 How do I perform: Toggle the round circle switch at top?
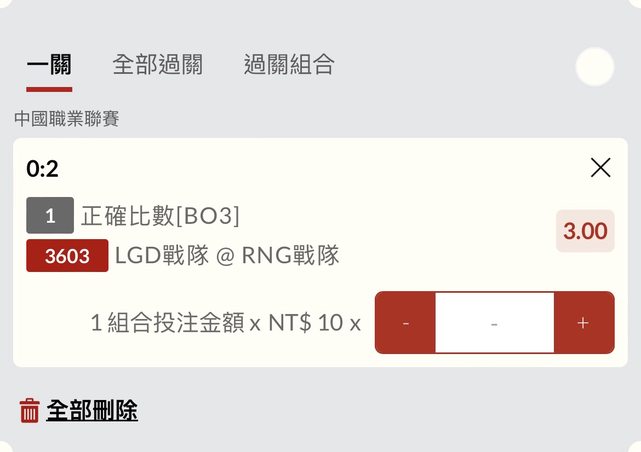(x=595, y=67)
